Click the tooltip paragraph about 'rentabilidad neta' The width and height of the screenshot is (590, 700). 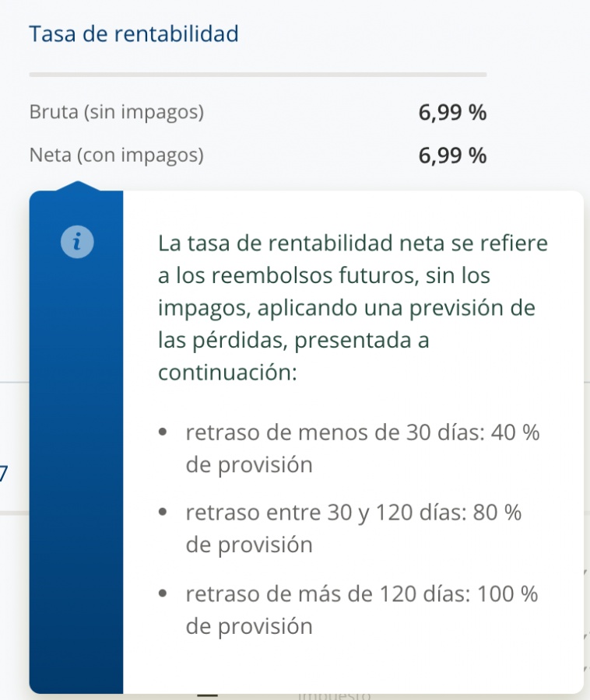click(x=352, y=307)
